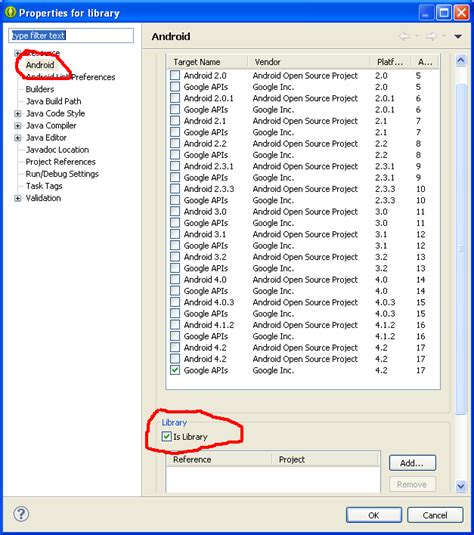This screenshot has width=474, height=535.
Task: Toggle the Is Library checkbox
Action: [x=167, y=436]
